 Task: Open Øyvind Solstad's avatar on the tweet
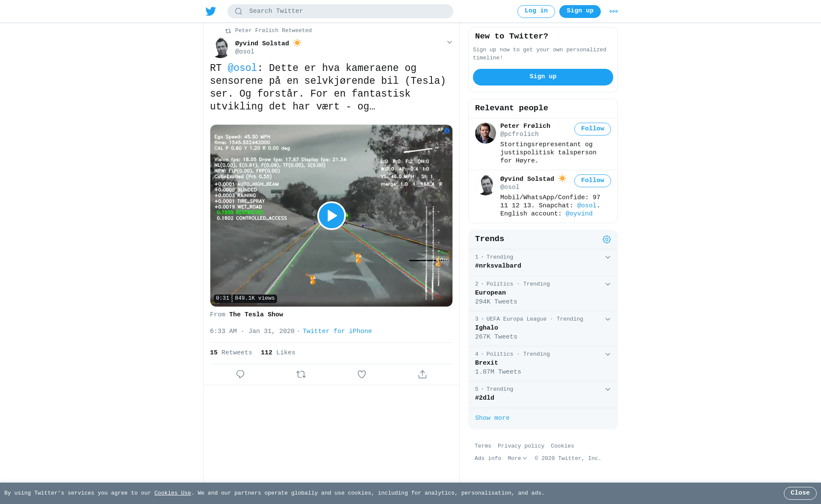[x=221, y=47]
